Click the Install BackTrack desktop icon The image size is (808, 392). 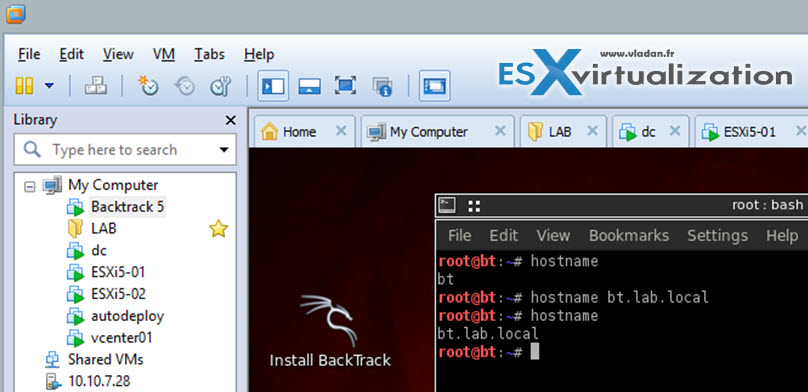[x=330, y=330]
